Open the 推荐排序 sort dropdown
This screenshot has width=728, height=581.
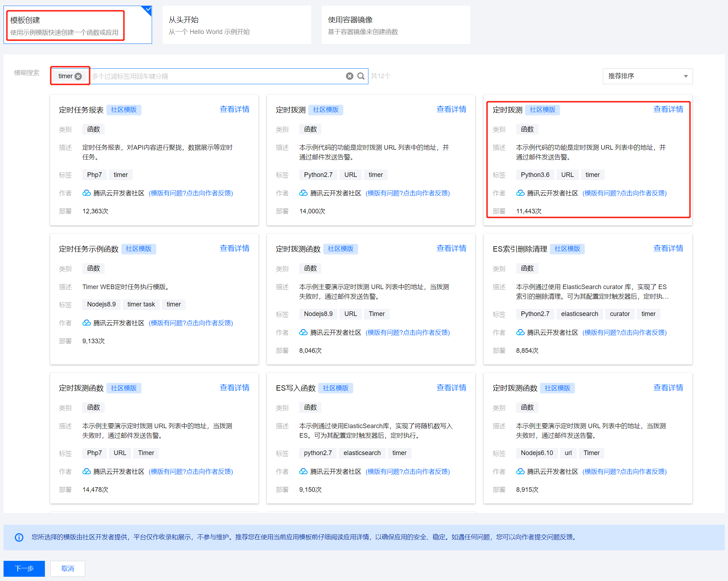coord(647,76)
